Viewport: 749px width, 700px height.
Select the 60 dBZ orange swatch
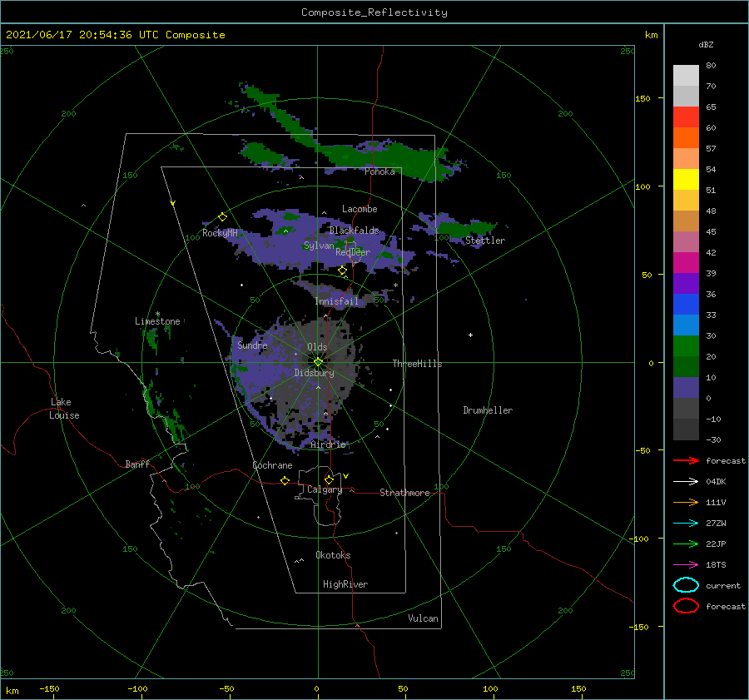686,138
